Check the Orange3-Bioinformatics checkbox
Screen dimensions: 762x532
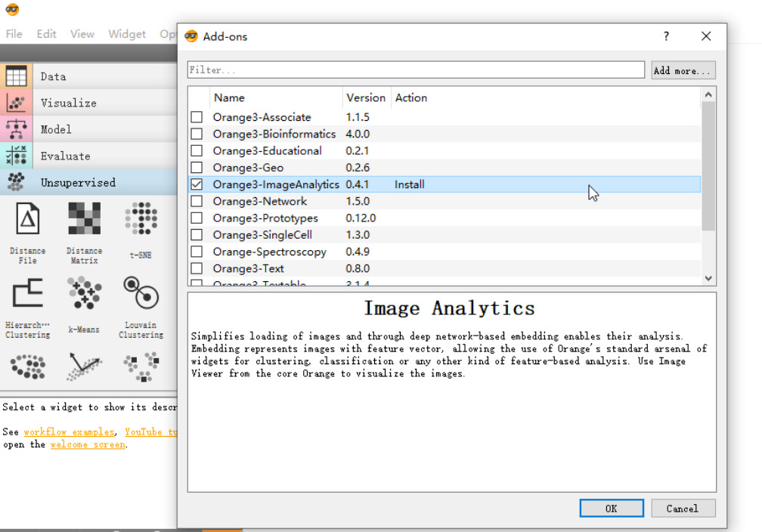coord(197,134)
